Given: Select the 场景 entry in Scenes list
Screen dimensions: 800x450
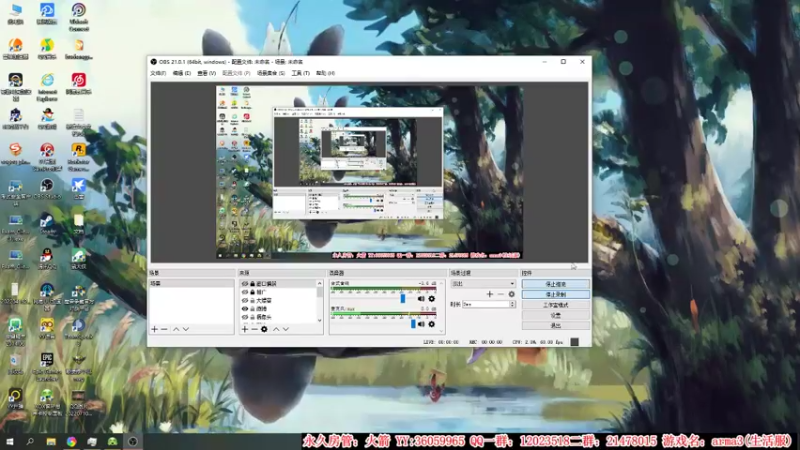Looking at the screenshot, I should click(191, 284).
